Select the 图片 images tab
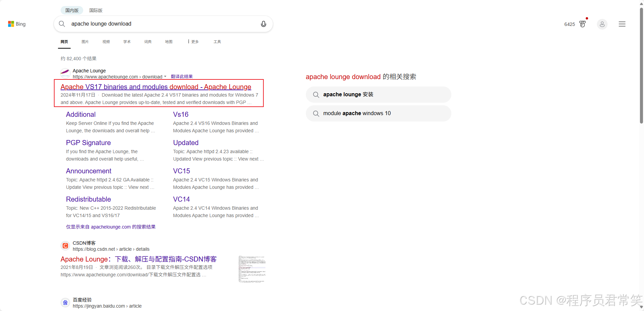Image resolution: width=644 pixels, height=311 pixels. point(85,42)
